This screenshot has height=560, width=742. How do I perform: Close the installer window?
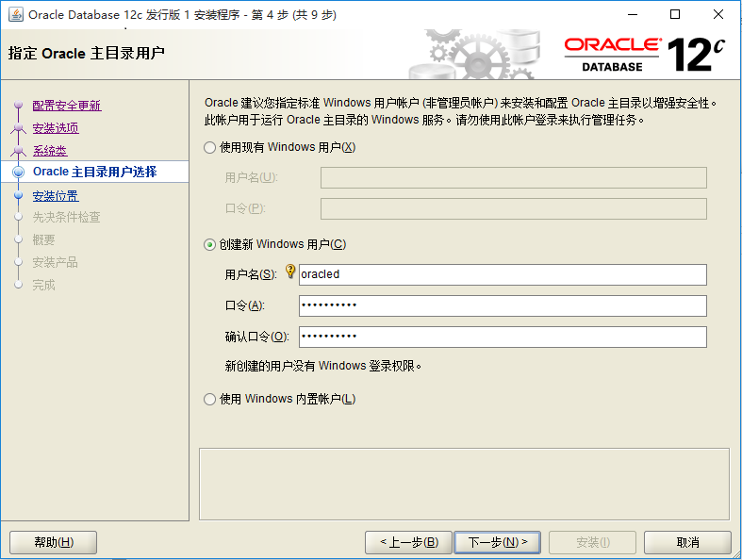click(x=718, y=15)
